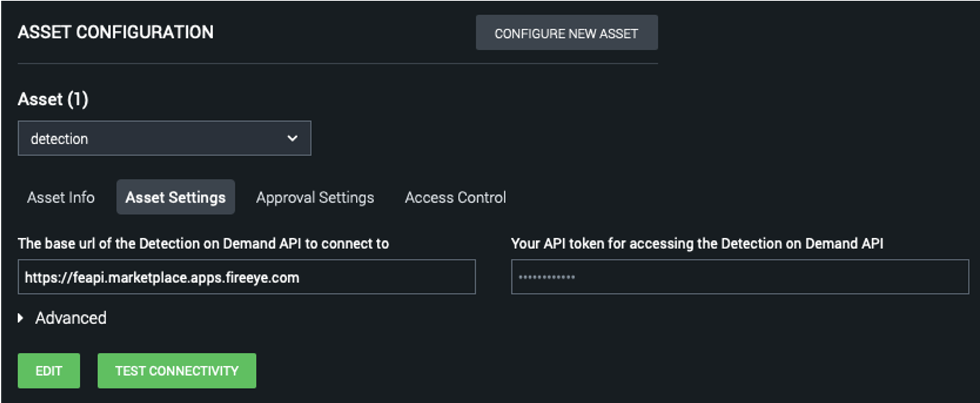Screen dimensions: 980x403
Task: Click the Asset (1) count label
Action: (53, 99)
